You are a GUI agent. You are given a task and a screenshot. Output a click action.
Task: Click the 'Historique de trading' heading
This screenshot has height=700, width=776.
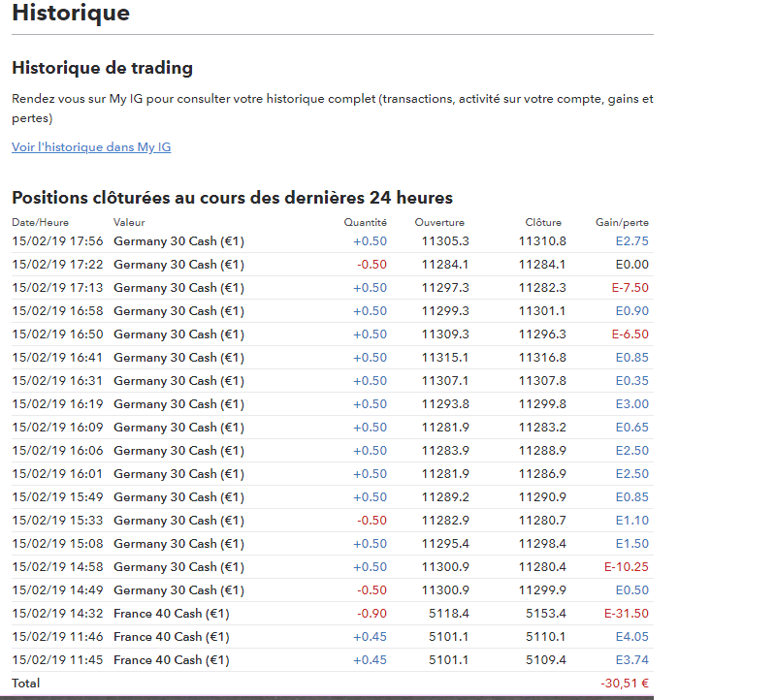[x=103, y=68]
